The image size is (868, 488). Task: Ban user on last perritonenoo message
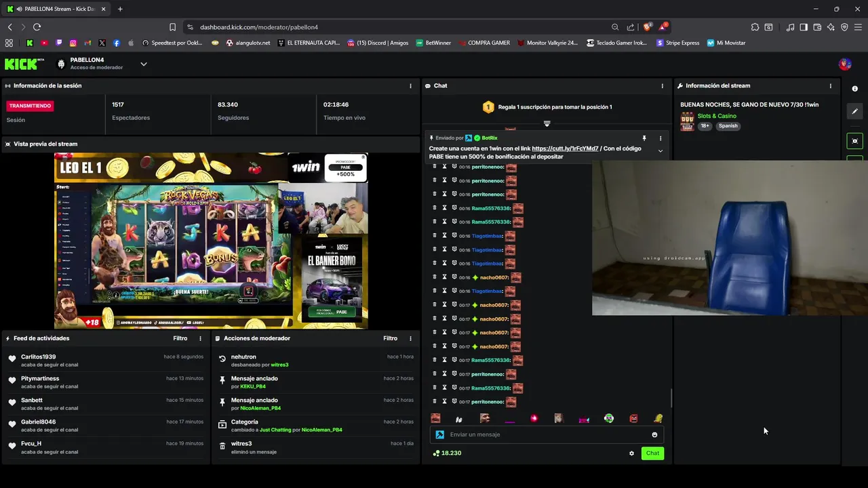[x=454, y=402]
